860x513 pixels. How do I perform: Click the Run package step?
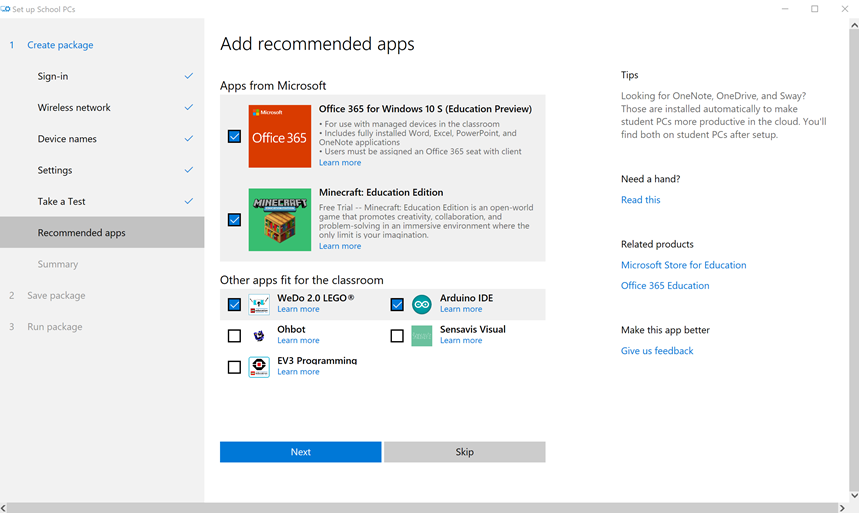[55, 326]
